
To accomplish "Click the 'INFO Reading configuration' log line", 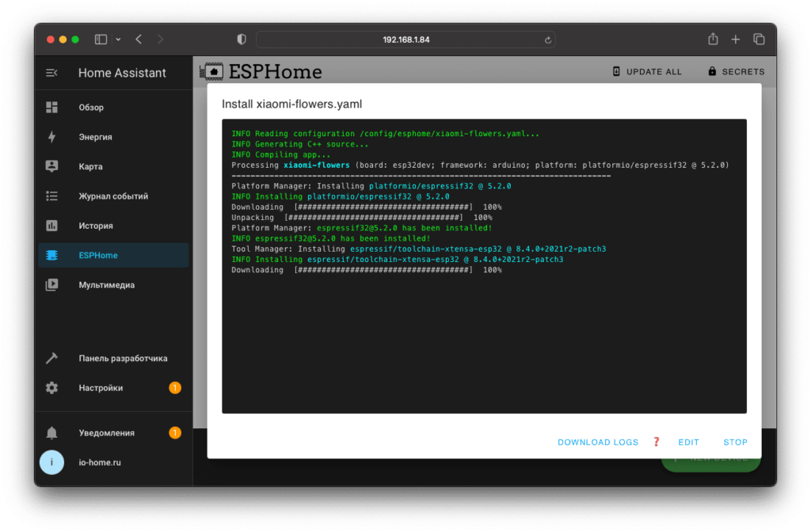I will point(386,133).
